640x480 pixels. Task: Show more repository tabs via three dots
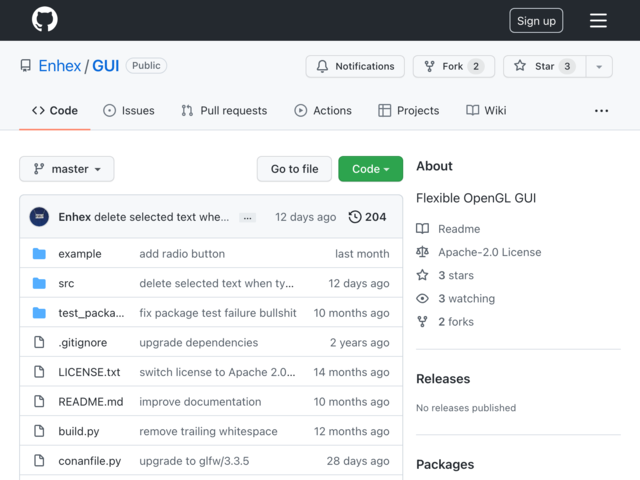coord(601,111)
